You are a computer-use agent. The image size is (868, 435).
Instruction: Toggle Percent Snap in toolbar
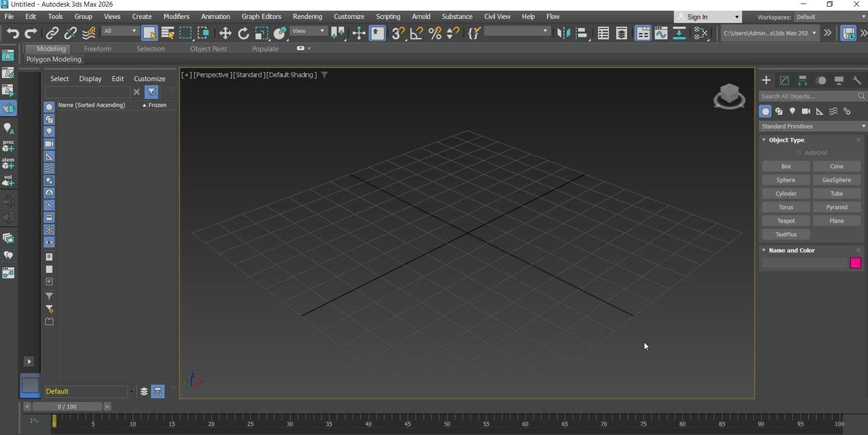(x=435, y=33)
